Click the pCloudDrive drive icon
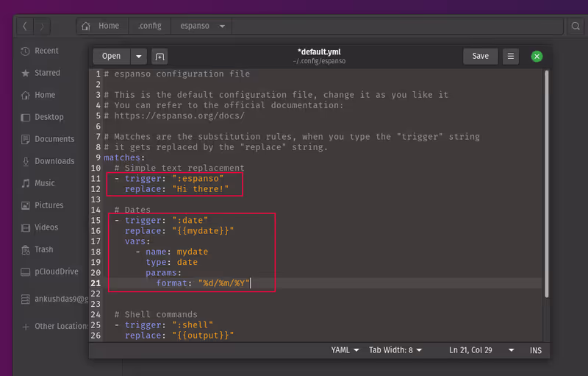The image size is (588, 376). pos(25,272)
